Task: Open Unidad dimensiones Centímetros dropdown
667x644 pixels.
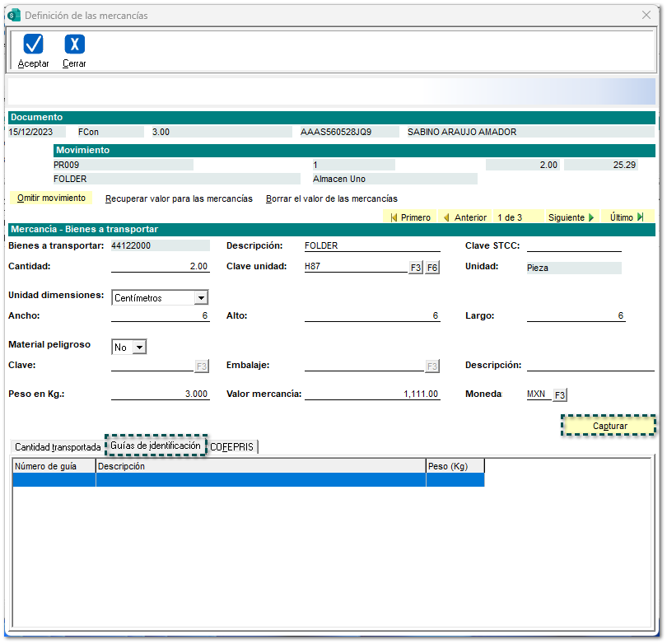Action: 201,298
